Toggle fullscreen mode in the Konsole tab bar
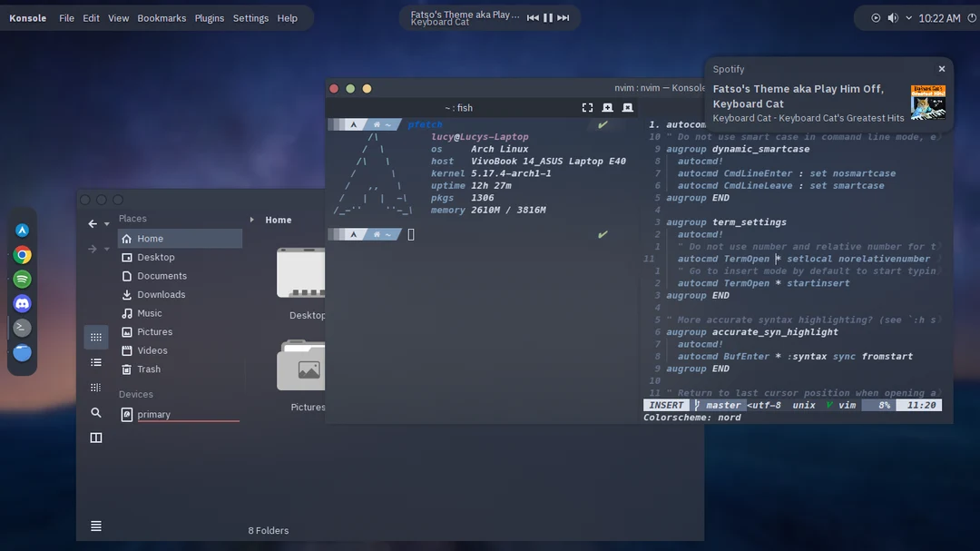Viewport: 980px width, 551px height. point(587,107)
